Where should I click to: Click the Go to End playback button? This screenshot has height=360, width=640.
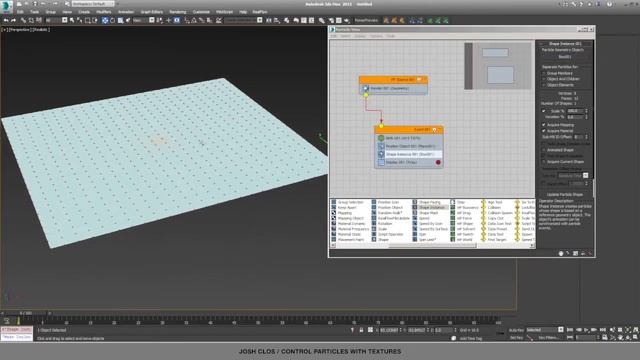(602, 330)
